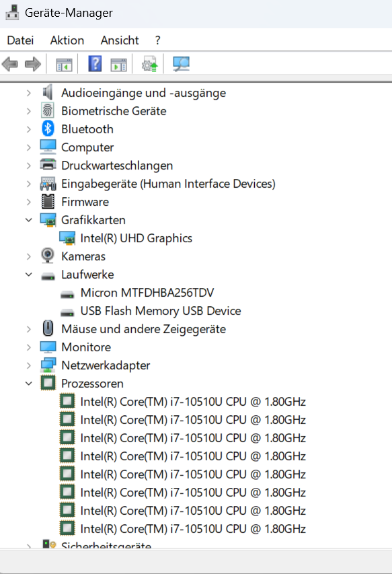Open the Datei menu
The image size is (392, 574).
(20, 40)
